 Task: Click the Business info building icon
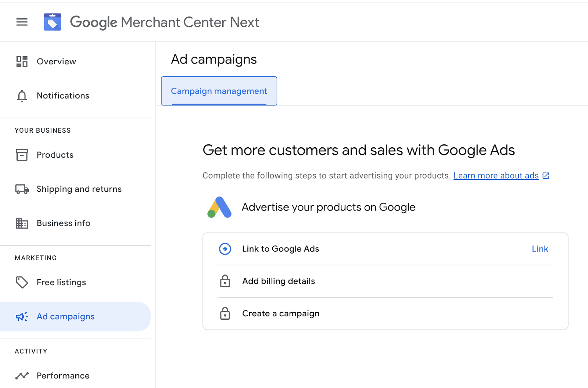22,223
